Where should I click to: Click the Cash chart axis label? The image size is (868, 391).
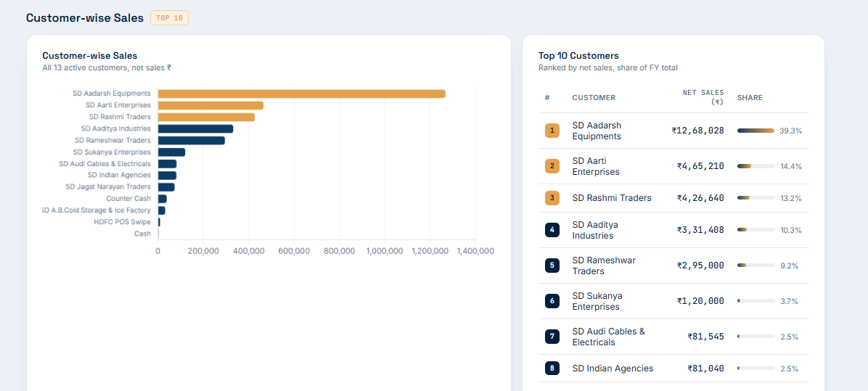pos(142,234)
